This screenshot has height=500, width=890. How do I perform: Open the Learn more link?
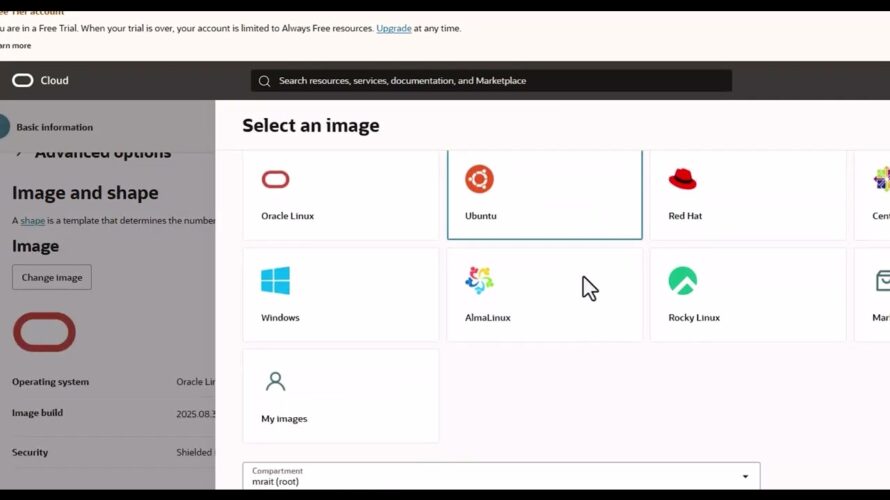pos(15,46)
